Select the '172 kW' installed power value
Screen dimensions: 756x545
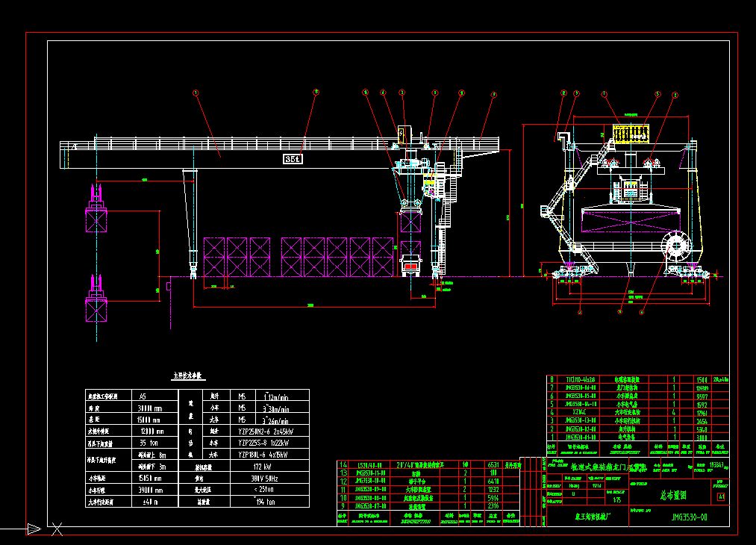pos(261,467)
